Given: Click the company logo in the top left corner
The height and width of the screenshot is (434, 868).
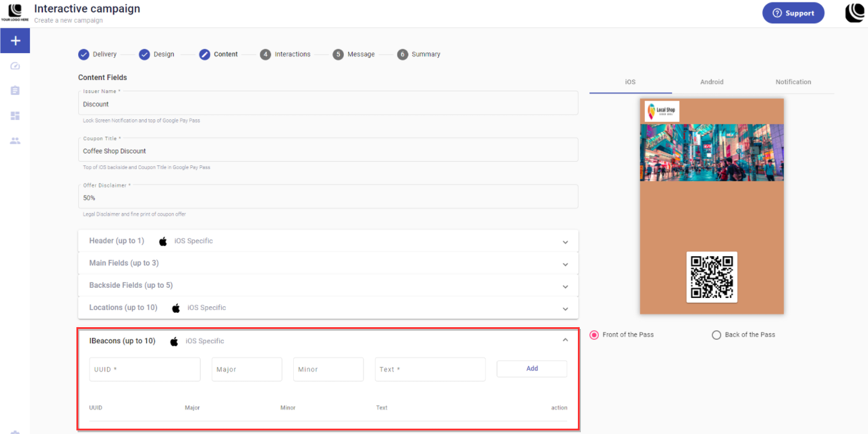Looking at the screenshot, I should click(15, 12).
